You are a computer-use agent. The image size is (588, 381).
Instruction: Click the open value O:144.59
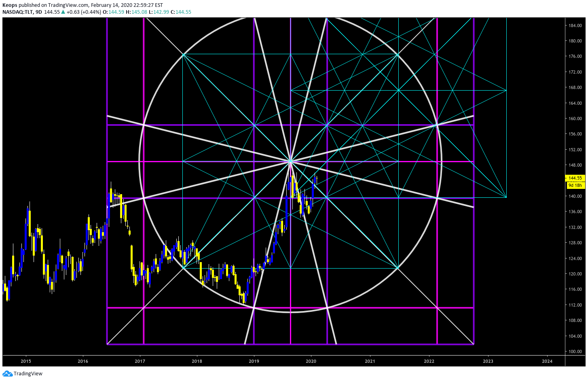coord(113,12)
